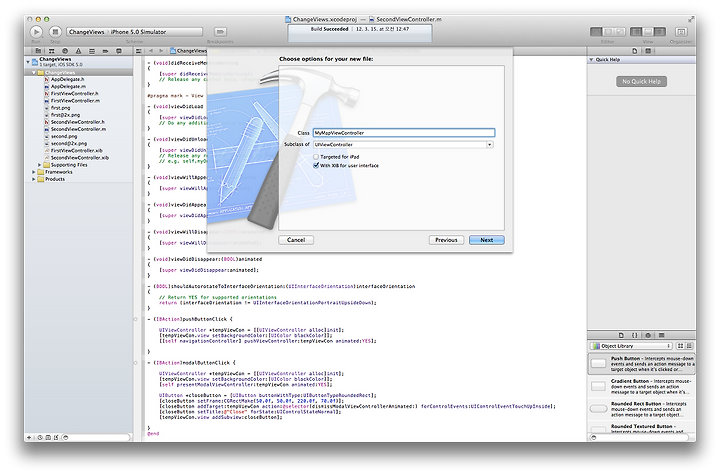The image size is (720, 475).
Task: Open the Organizer window
Action: coord(681,32)
